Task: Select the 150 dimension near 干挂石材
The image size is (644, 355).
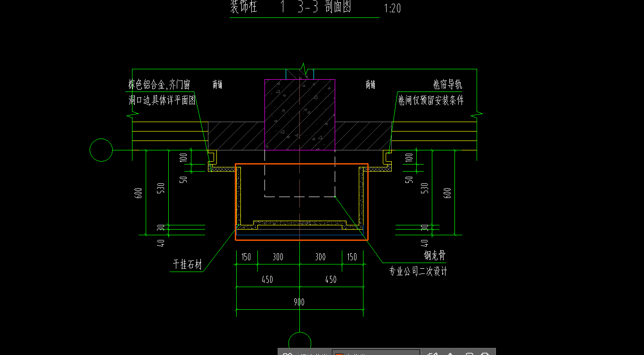Action: tap(246, 257)
